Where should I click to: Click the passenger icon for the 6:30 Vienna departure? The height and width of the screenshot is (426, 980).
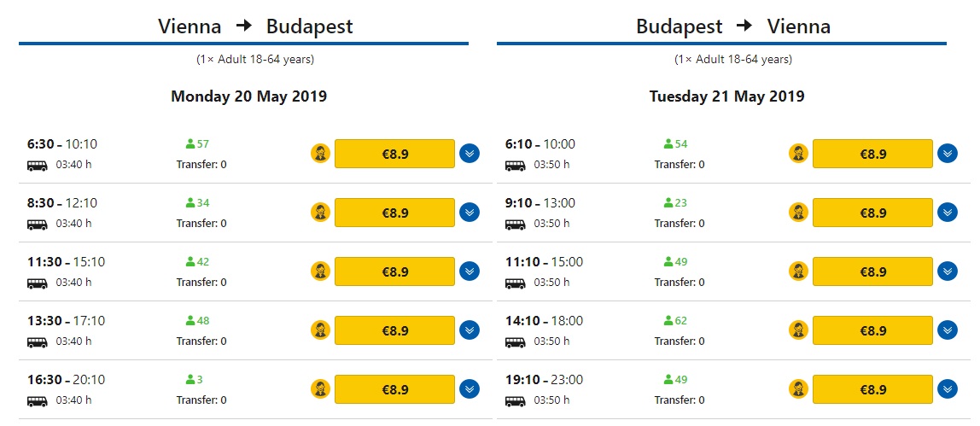coord(320,154)
